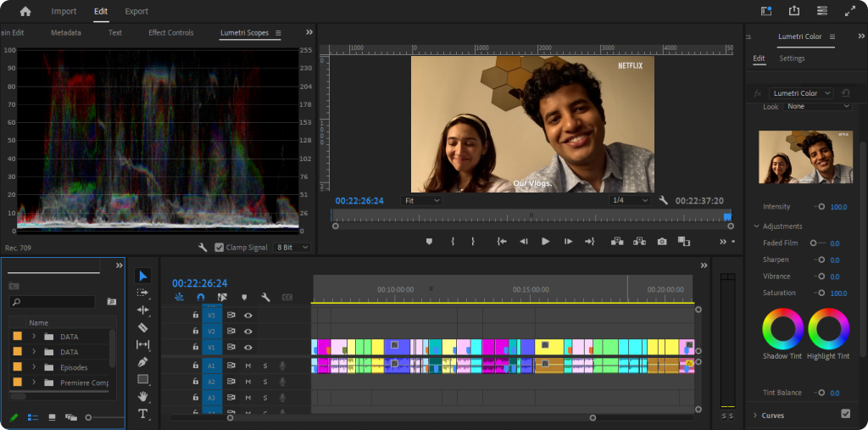This screenshot has width=868, height=430.
Task: Toggle V1 track eye visibility
Action: coord(248,347)
